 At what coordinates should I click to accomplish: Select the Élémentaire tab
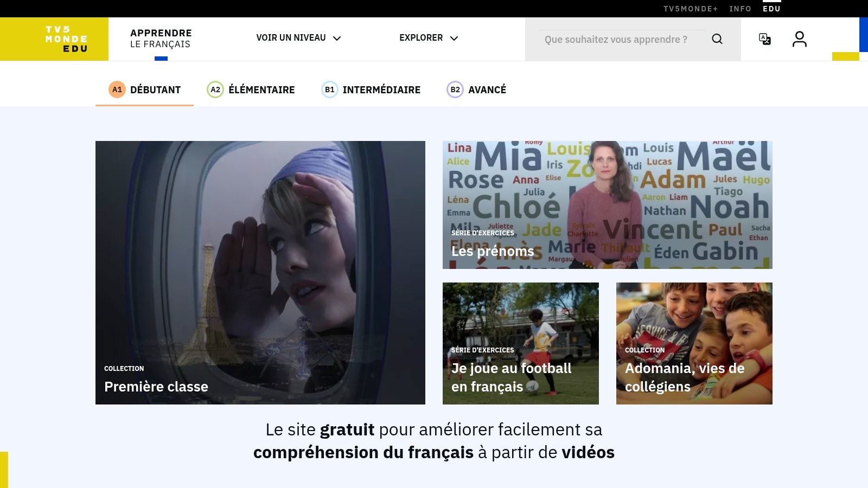coord(251,89)
